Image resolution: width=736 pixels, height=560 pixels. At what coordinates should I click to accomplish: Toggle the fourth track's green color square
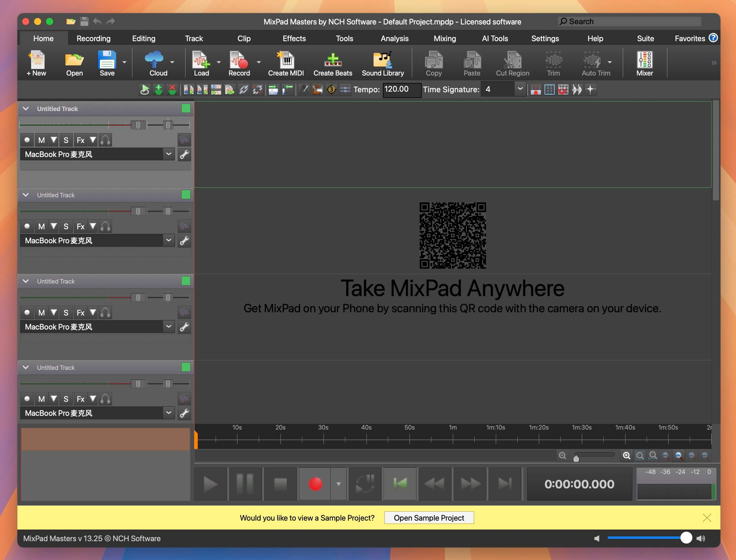(186, 367)
